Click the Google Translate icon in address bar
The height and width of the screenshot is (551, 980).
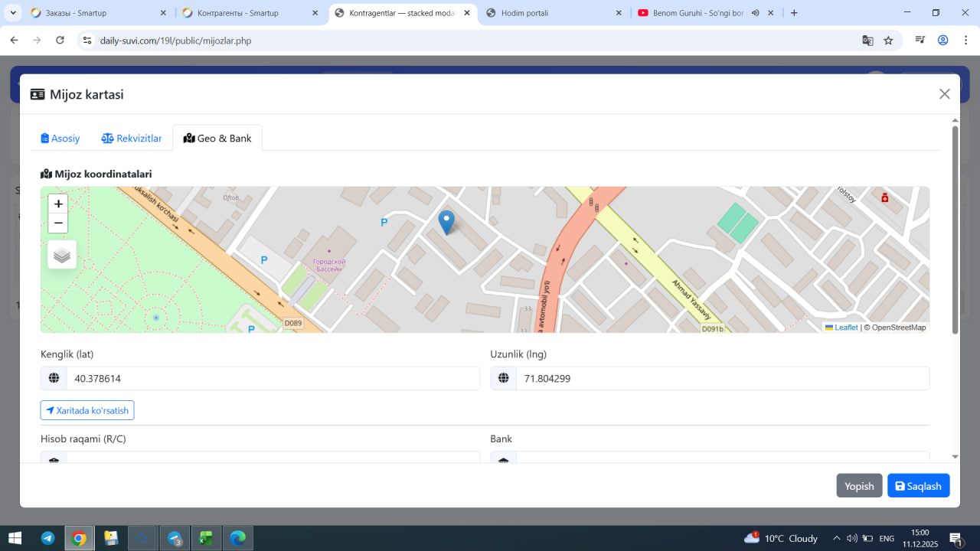867,41
